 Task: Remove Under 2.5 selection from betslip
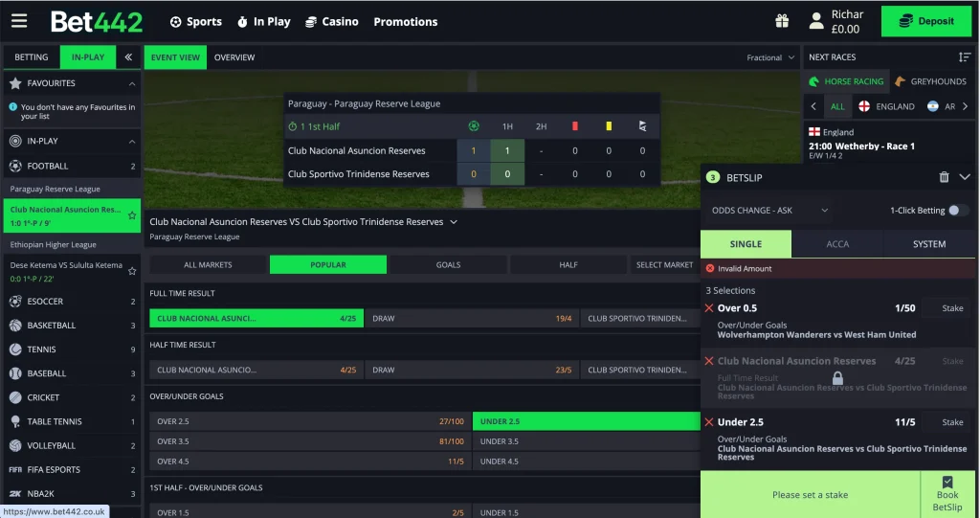pyautogui.click(x=709, y=422)
